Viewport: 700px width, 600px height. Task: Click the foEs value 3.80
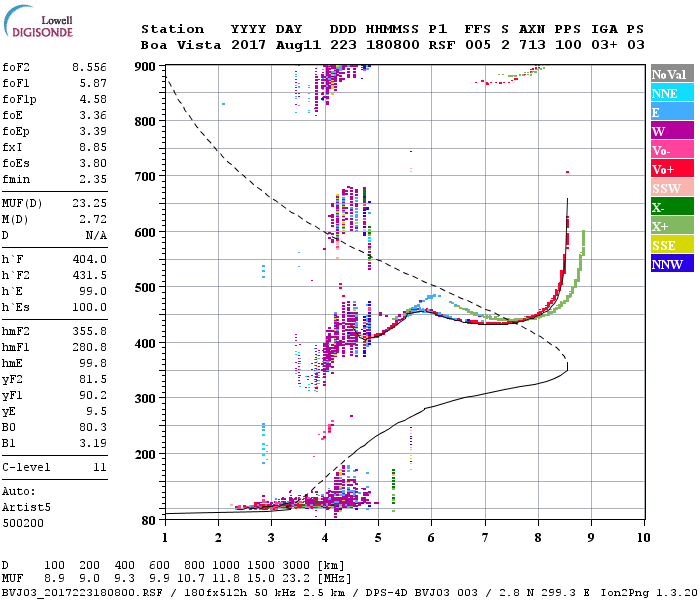click(x=93, y=163)
